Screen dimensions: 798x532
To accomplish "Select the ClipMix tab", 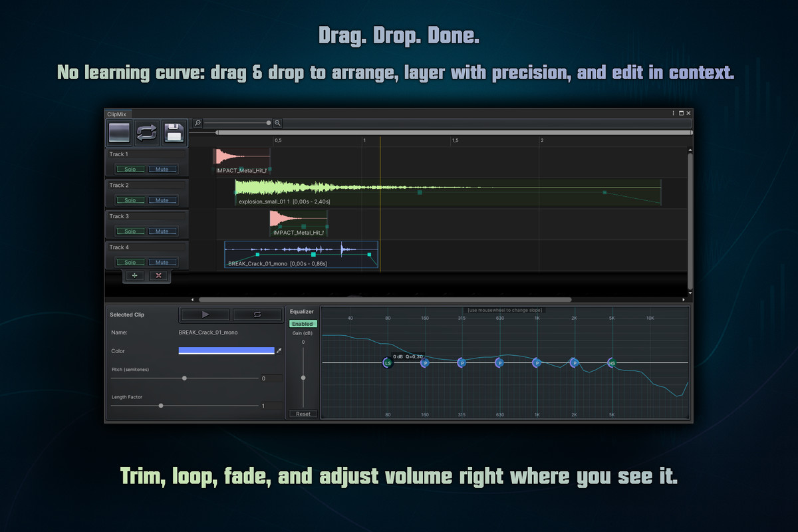I will [117, 114].
